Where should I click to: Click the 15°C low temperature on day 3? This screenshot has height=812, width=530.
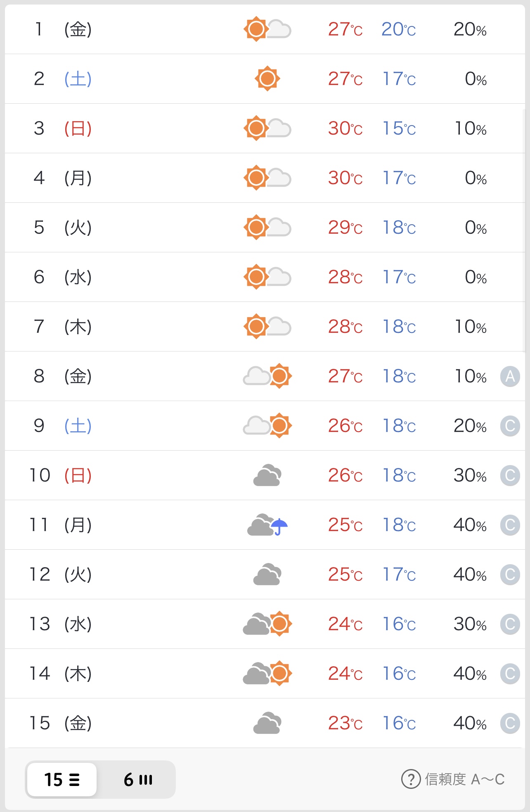tap(399, 128)
